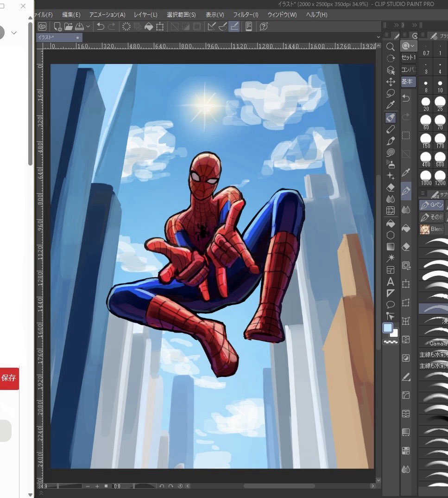Open sub tool palette hamburger menu
This screenshot has width=448, height=498.
(x=423, y=193)
